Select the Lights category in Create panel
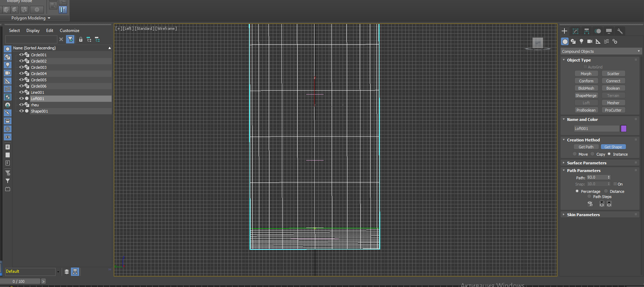The height and width of the screenshot is (287, 644). click(x=581, y=41)
